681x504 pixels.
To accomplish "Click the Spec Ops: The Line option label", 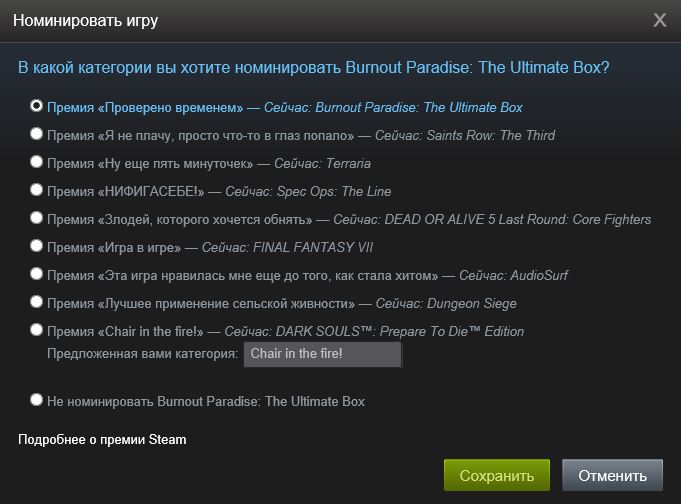I will pyautogui.click(x=219, y=191).
